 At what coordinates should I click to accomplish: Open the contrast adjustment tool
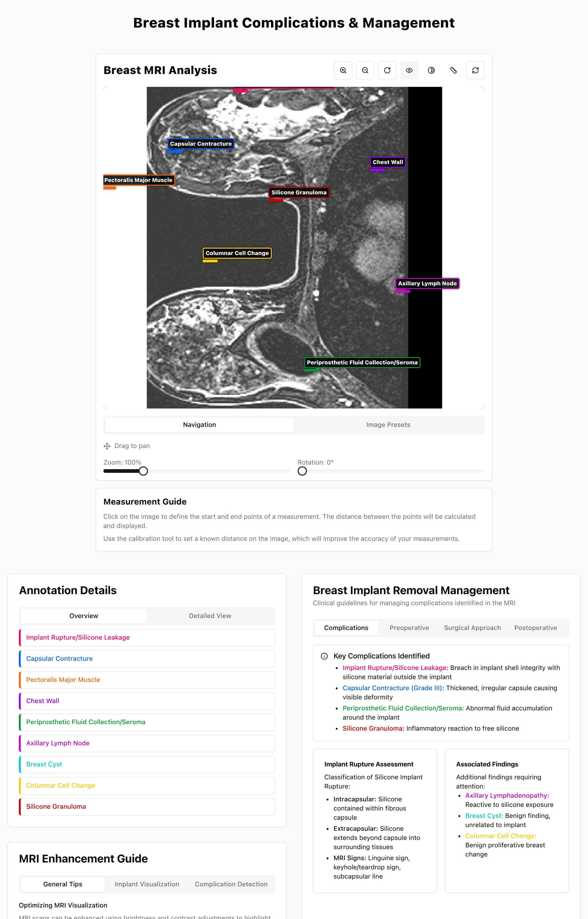[431, 70]
